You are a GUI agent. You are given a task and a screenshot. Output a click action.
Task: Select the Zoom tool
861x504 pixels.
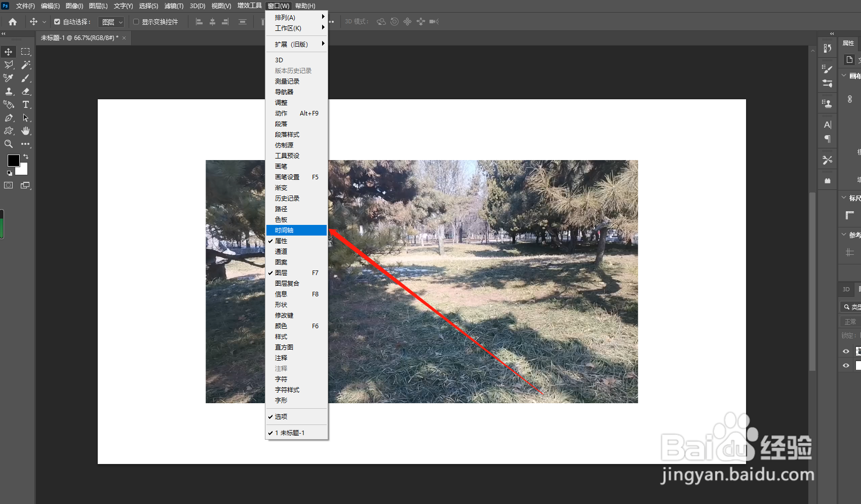tap(9, 144)
